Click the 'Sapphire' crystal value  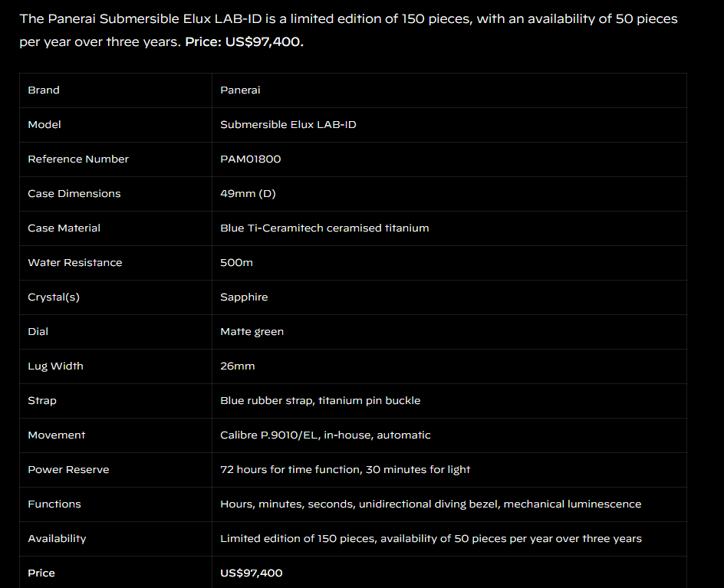[x=244, y=297]
